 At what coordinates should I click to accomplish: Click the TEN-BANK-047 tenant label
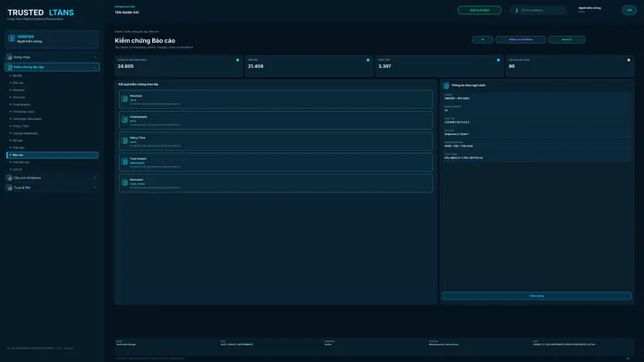click(127, 13)
